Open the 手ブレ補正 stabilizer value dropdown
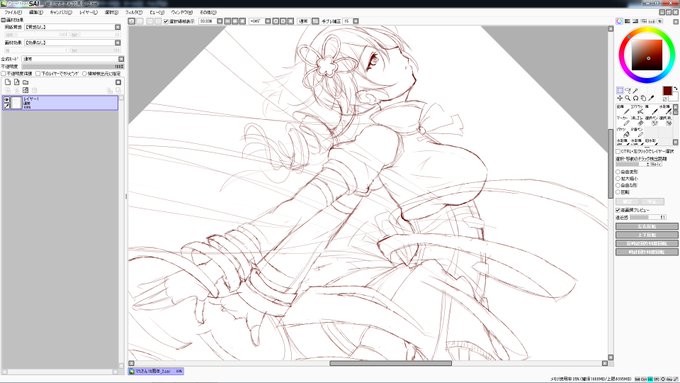 [x=356, y=21]
